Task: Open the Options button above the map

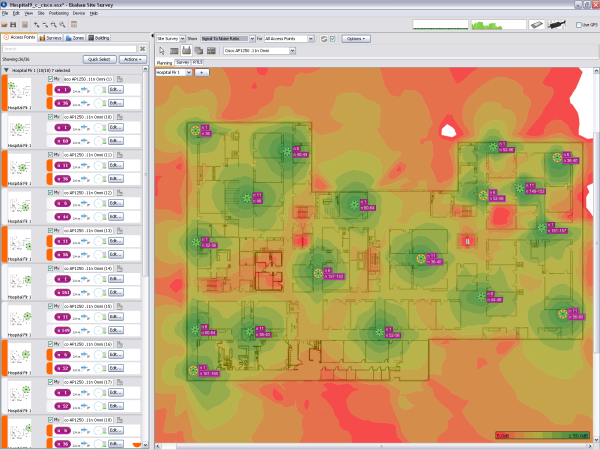Action: pyautogui.click(x=355, y=38)
